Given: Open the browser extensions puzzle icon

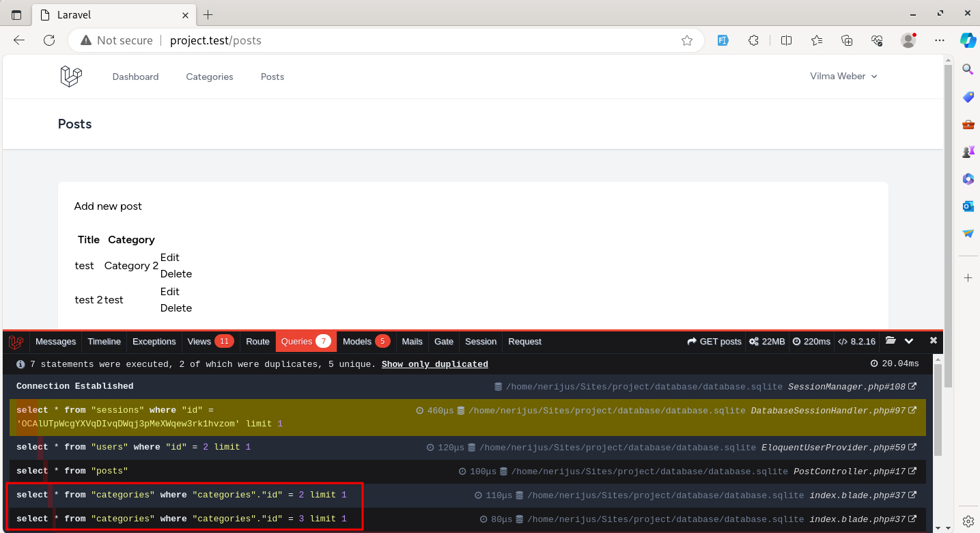Looking at the screenshot, I should click(753, 40).
